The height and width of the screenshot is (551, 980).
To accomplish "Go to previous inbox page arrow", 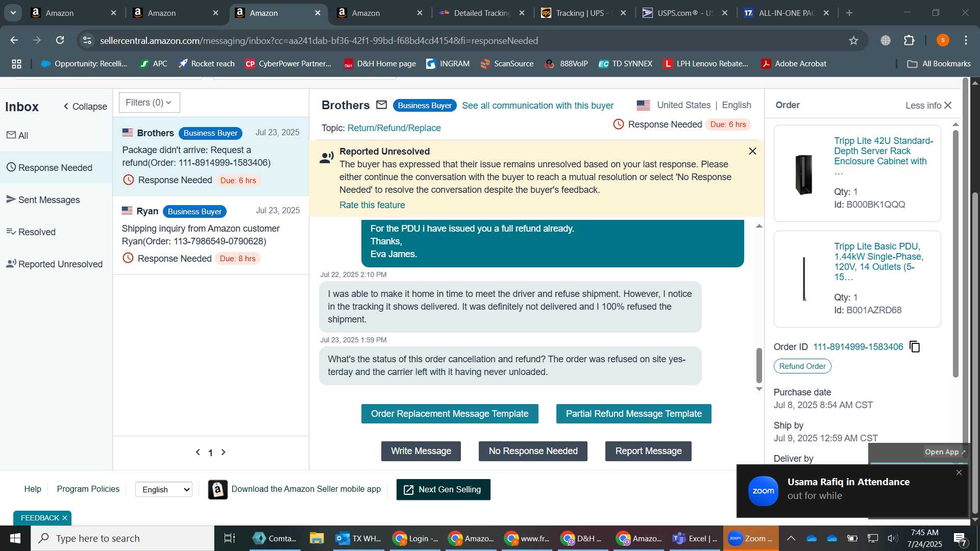I will (198, 452).
